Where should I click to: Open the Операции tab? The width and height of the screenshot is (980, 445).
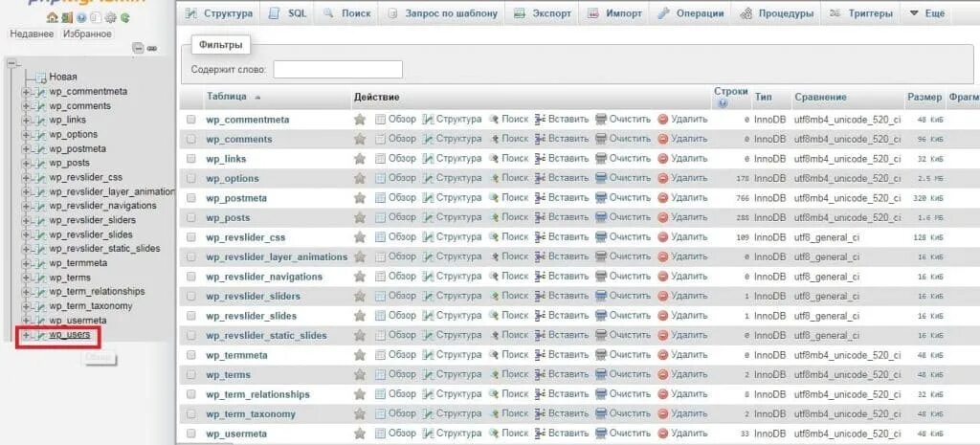point(691,13)
